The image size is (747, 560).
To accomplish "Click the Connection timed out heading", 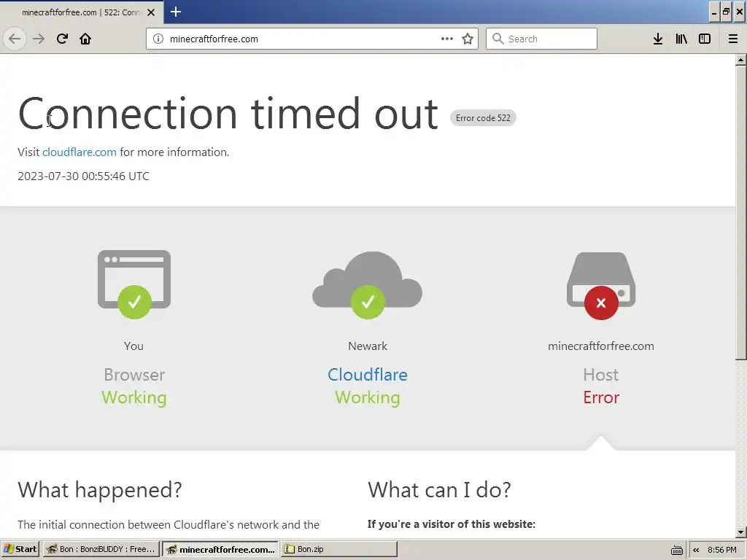I will click(228, 113).
